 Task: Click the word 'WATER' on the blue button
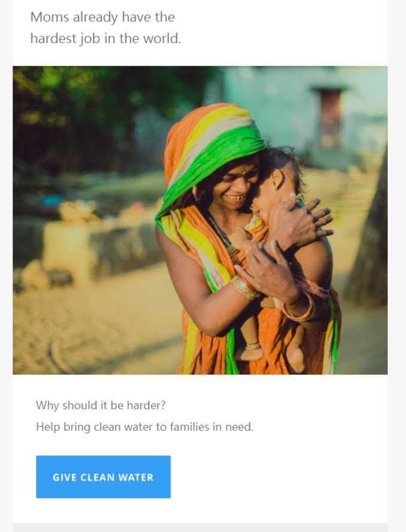click(136, 478)
